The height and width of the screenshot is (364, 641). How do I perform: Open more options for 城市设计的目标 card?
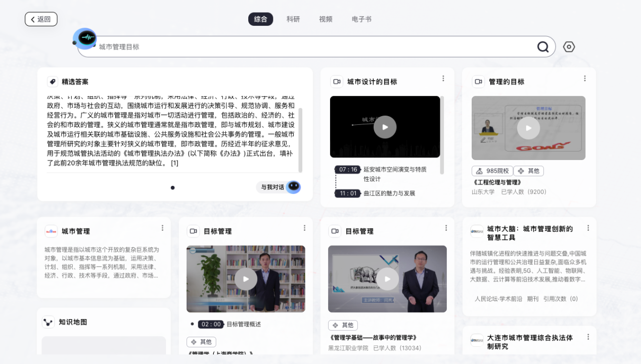tap(443, 78)
